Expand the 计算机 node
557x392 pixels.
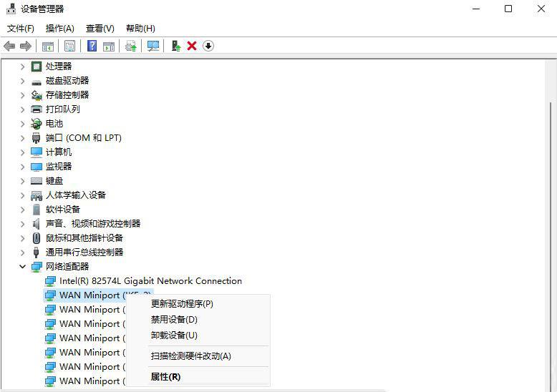[22, 152]
